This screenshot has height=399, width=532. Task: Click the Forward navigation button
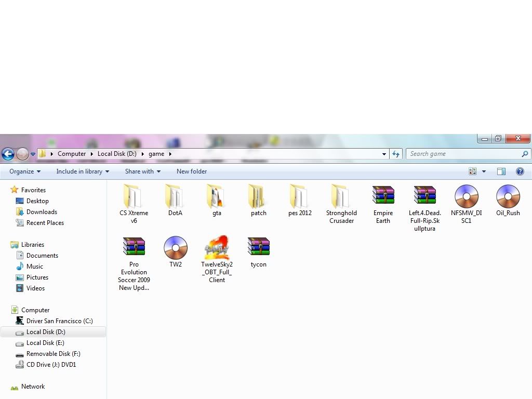click(x=22, y=154)
